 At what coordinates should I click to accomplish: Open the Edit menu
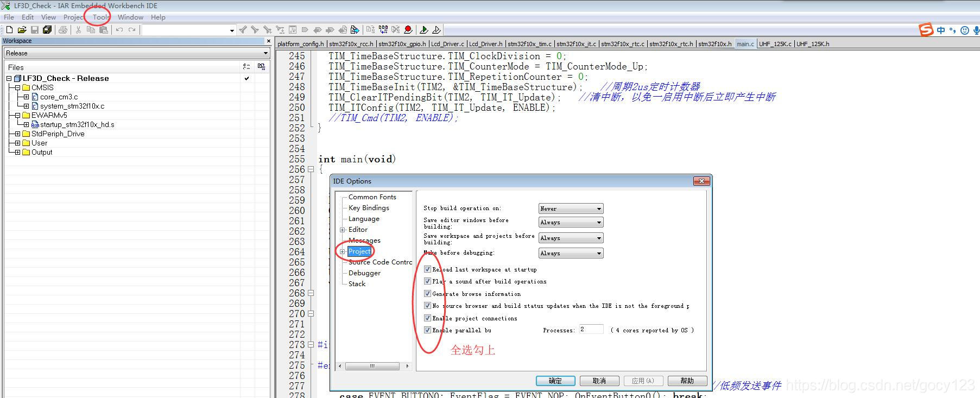(x=28, y=17)
